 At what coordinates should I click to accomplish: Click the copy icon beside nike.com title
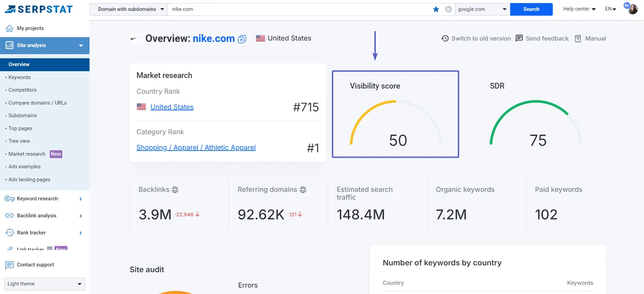pos(242,39)
